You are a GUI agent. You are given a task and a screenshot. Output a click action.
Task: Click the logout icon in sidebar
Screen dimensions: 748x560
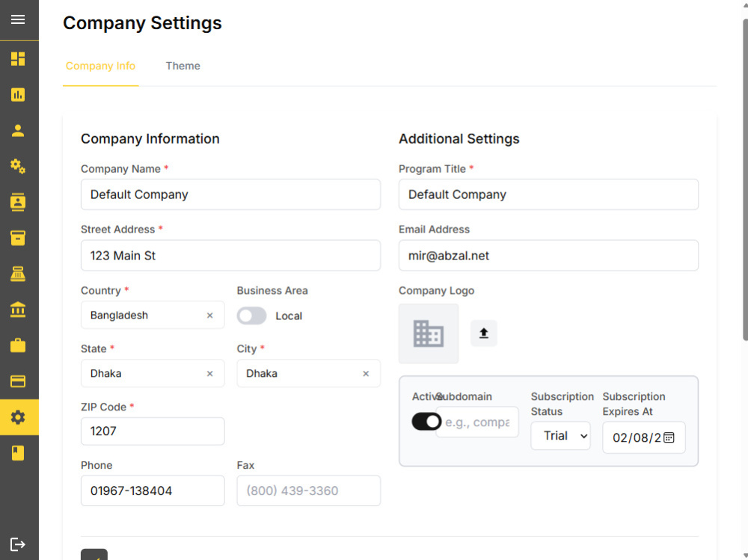pos(18,544)
